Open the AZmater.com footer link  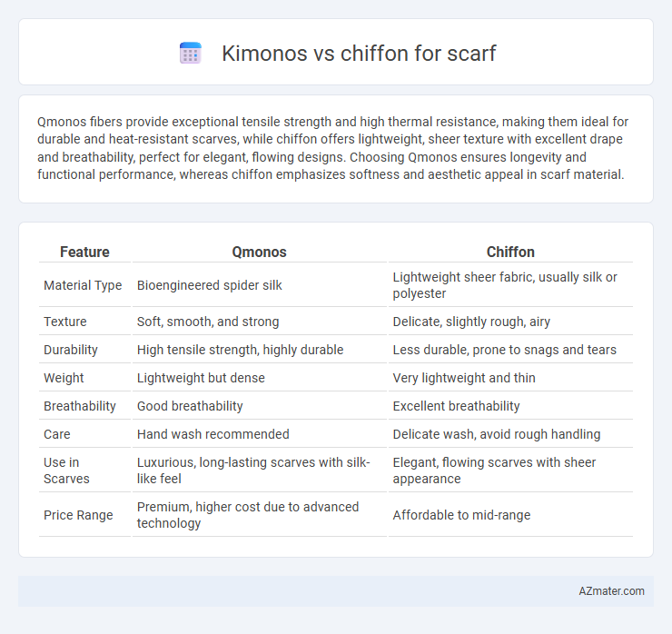point(611,591)
